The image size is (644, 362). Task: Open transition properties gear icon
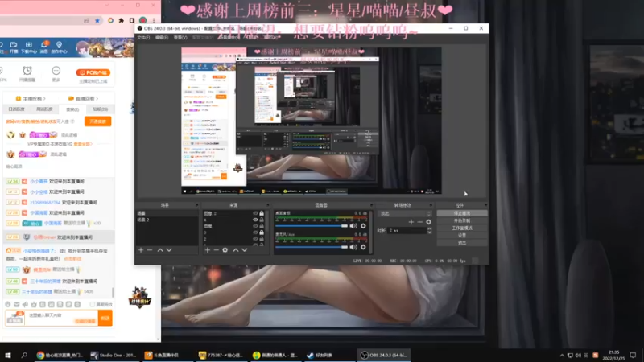point(429,222)
